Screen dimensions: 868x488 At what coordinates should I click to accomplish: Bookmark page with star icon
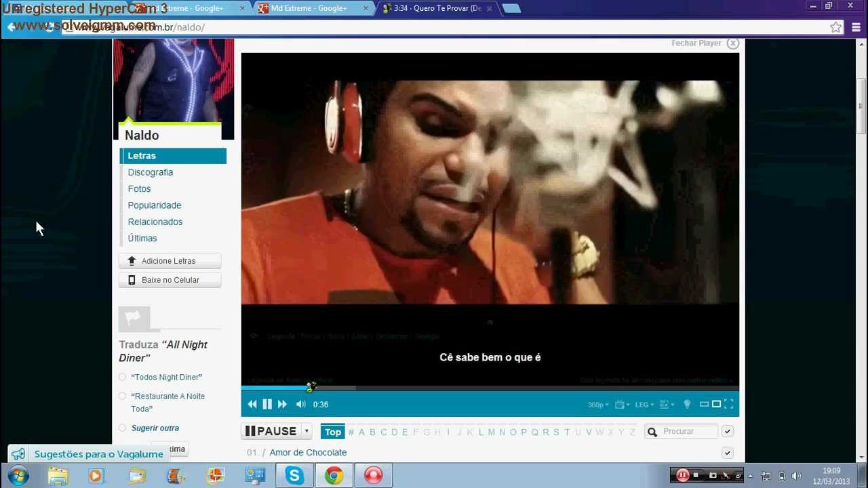pos(835,28)
